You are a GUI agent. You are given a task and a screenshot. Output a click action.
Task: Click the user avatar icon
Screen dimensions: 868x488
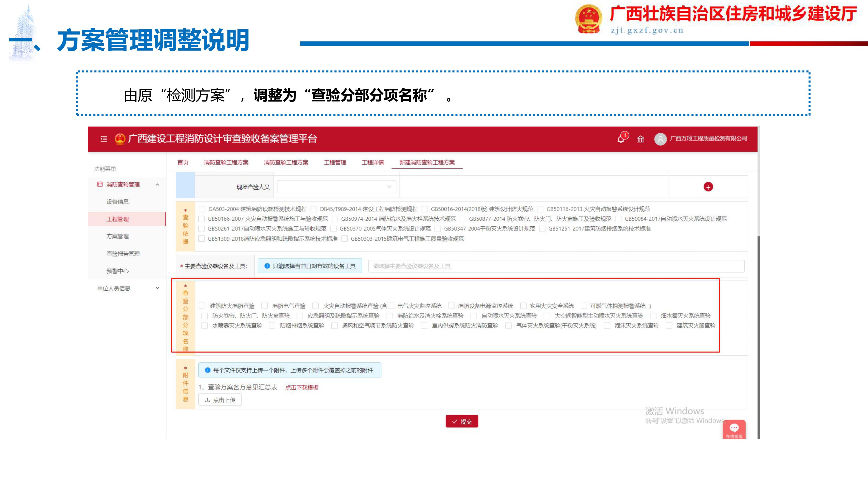tap(660, 139)
